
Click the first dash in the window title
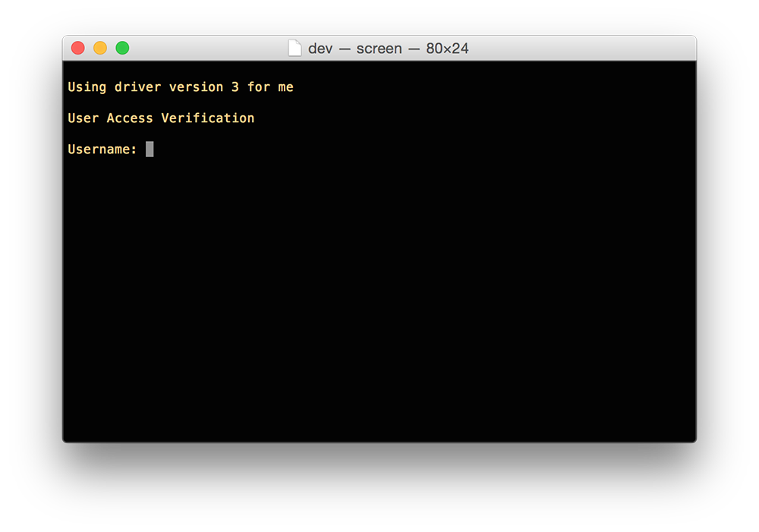coord(345,49)
